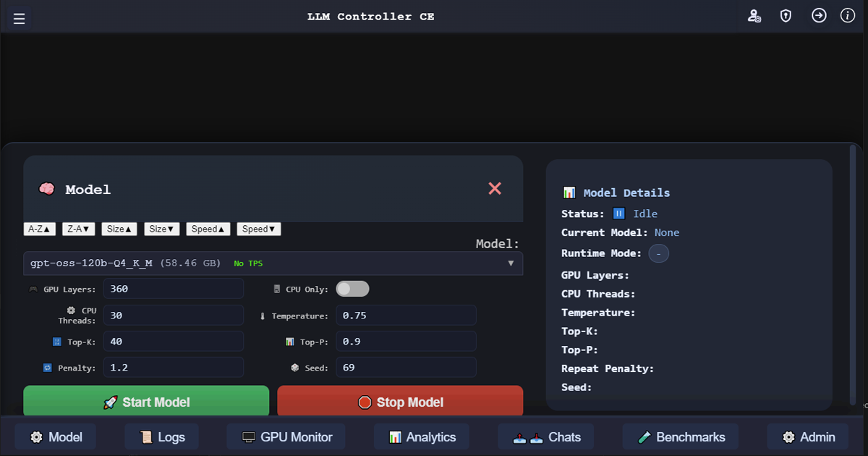Switch to the Logs tab

click(162, 437)
